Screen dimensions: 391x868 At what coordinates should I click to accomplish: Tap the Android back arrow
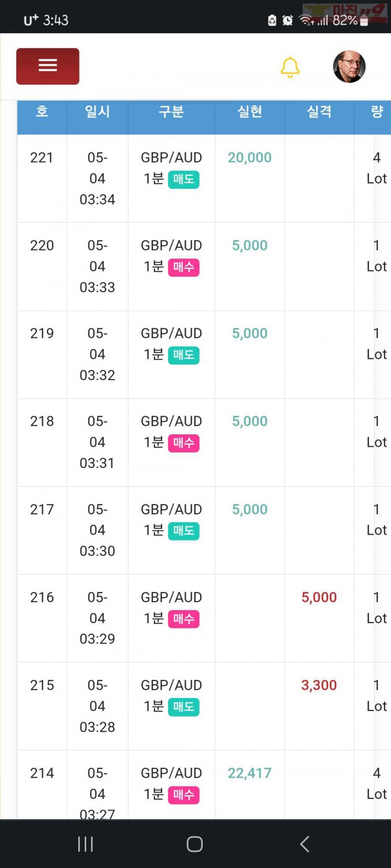(x=304, y=844)
